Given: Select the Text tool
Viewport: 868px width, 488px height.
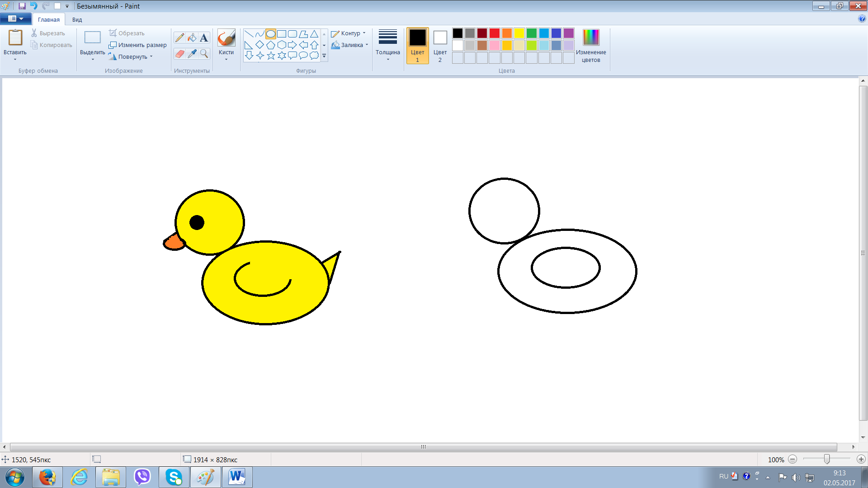Looking at the screenshot, I should (x=204, y=38).
